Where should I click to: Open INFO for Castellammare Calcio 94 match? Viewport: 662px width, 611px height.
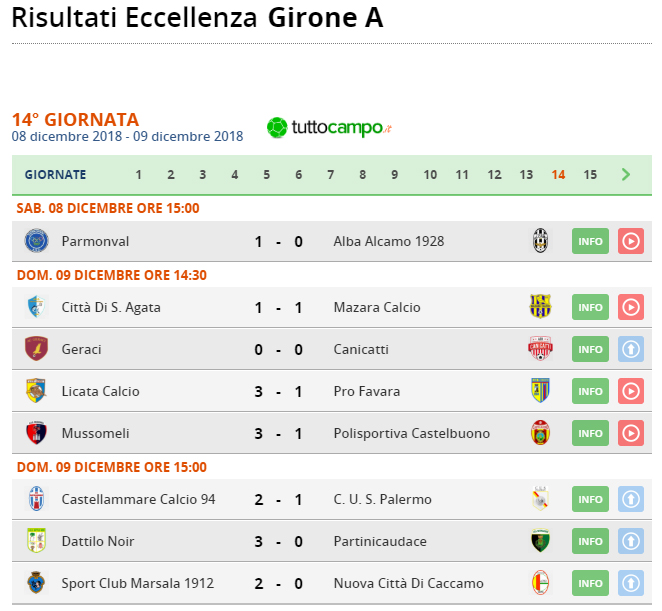[590, 499]
